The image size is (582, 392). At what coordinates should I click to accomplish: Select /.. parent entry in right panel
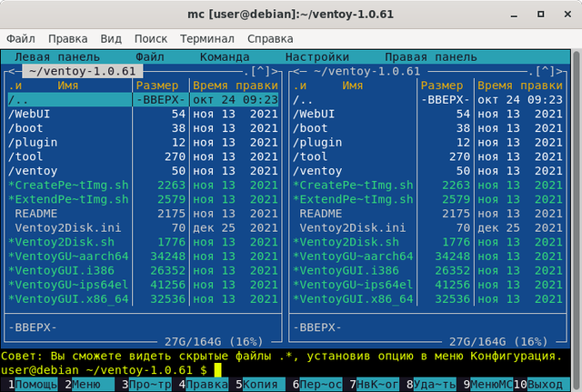(427, 100)
